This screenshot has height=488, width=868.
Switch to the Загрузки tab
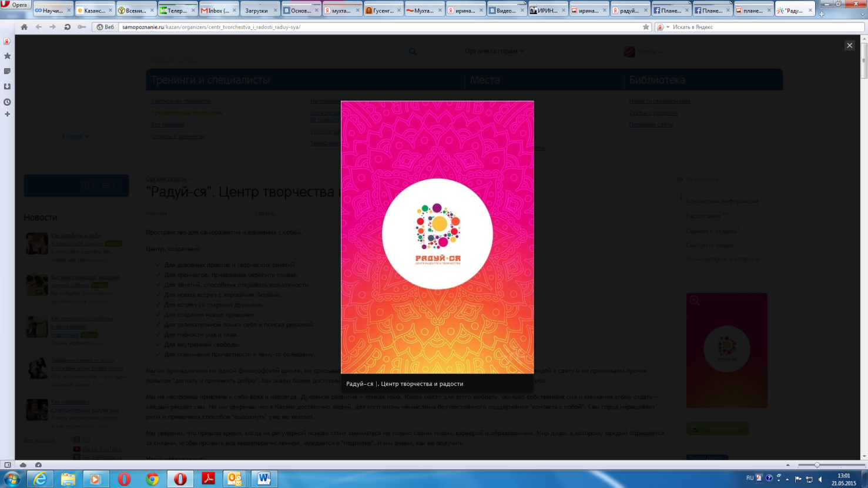(x=256, y=11)
